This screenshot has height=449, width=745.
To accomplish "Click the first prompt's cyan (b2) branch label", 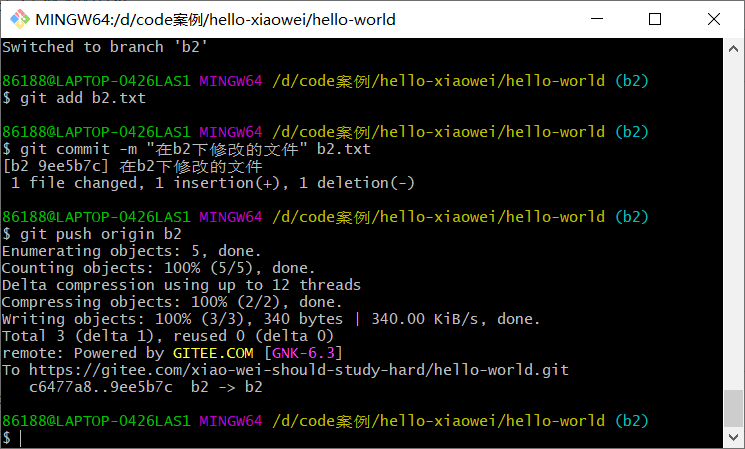I will (x=631, y=81).
